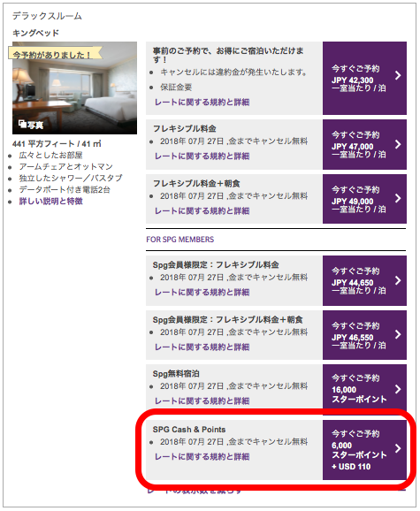Open rate details link under SPG Cash & Points
The width and height of the screenshot is (420, 511).
(202, 456)
